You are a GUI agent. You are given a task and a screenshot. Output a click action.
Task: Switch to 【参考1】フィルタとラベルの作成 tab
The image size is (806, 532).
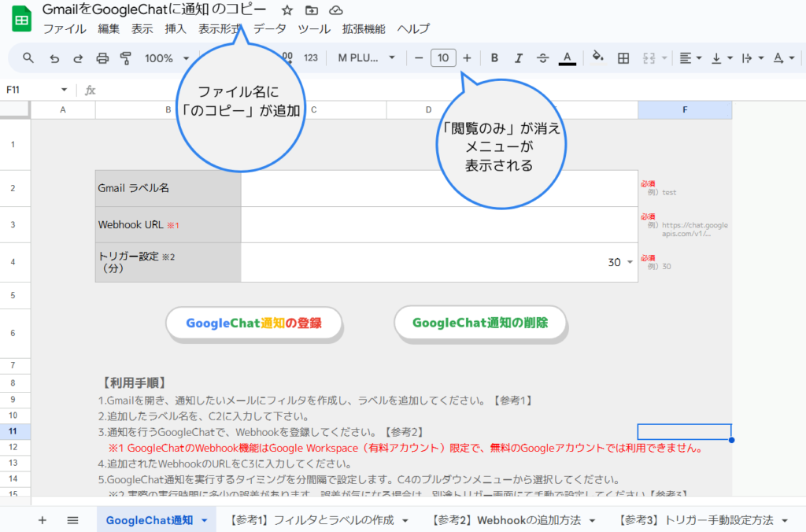(x=310, y=520)
